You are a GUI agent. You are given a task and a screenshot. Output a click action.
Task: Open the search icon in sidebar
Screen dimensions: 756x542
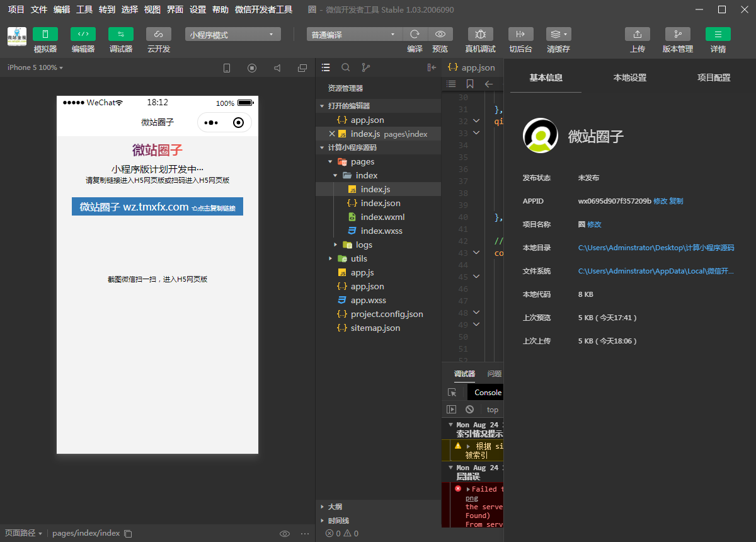[346, 67]
